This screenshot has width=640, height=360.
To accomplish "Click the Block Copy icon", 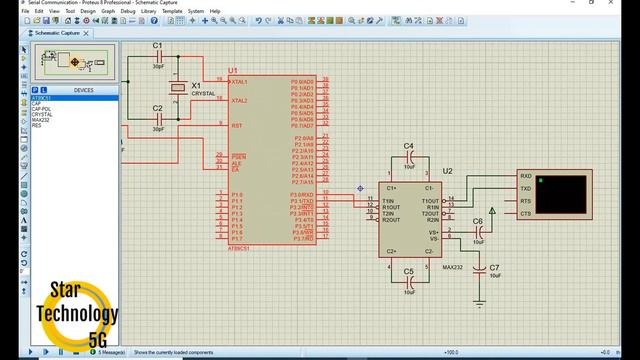I will pos(311,20).
